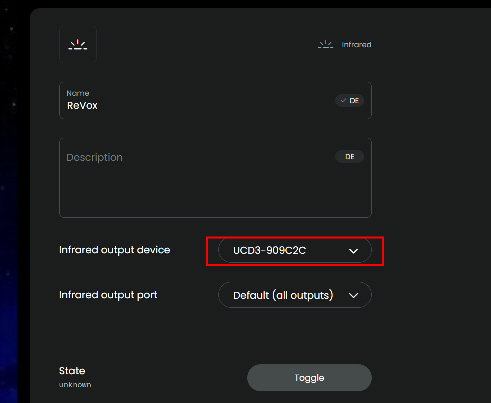Click the 'Default (all outputs)' option text
This screenshot has width=491, height=403.
tap(283, 295)
